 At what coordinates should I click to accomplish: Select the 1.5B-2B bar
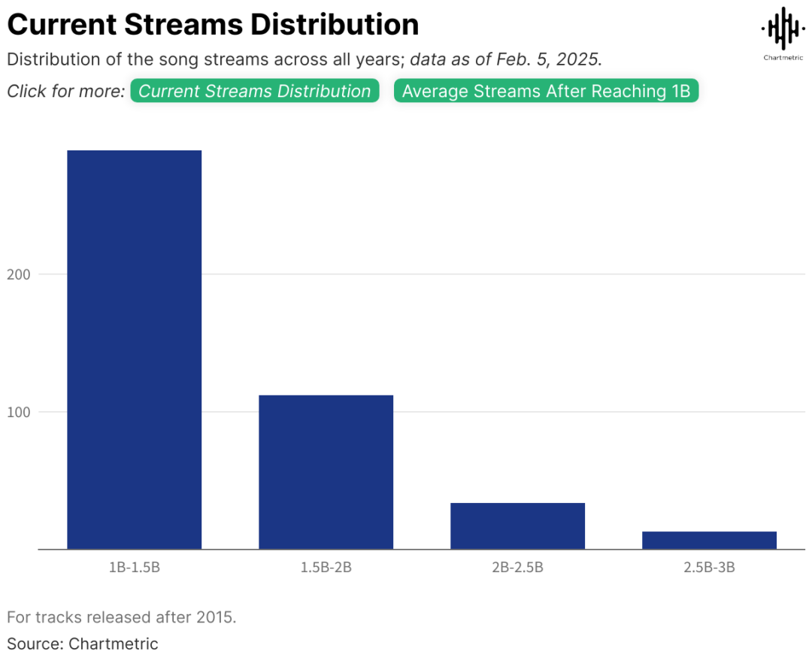(x=326, y=472)
